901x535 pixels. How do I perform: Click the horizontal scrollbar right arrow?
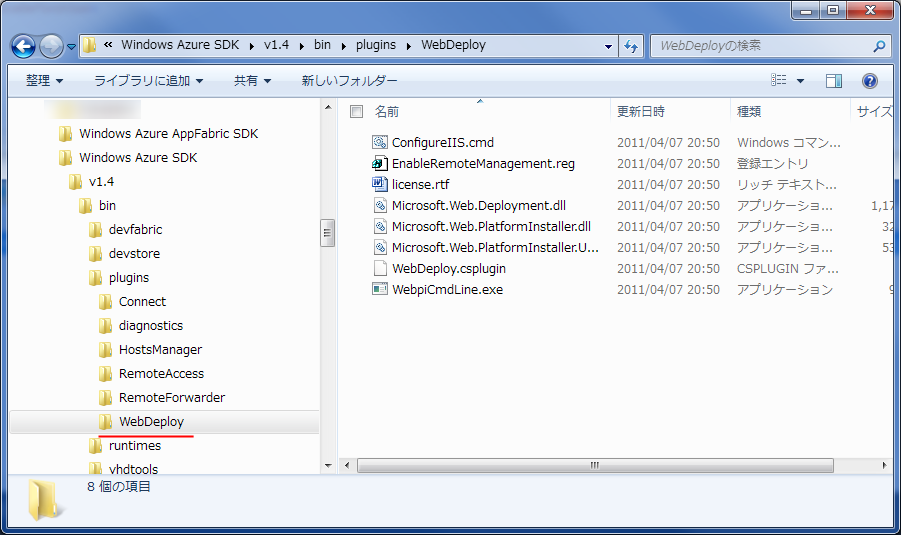pos(884,465)
